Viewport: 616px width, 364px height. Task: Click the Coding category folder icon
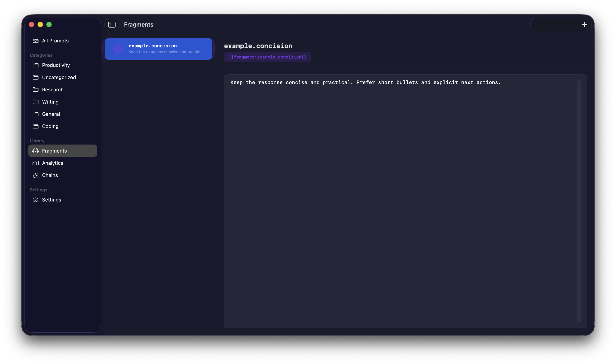[36, 126]
